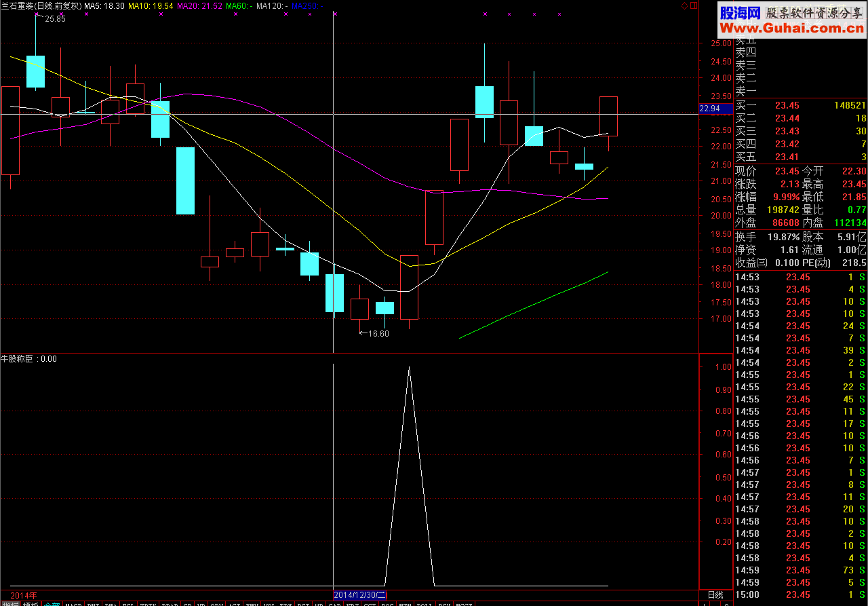Switch to the MTM indicator tab
The width and height of the screenshot is (868, 606).
406,603
